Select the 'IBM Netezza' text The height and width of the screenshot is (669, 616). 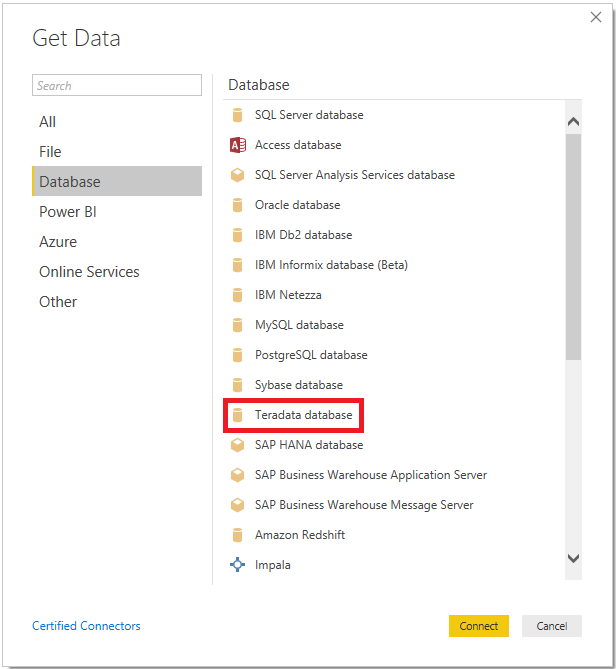(288, 295)
